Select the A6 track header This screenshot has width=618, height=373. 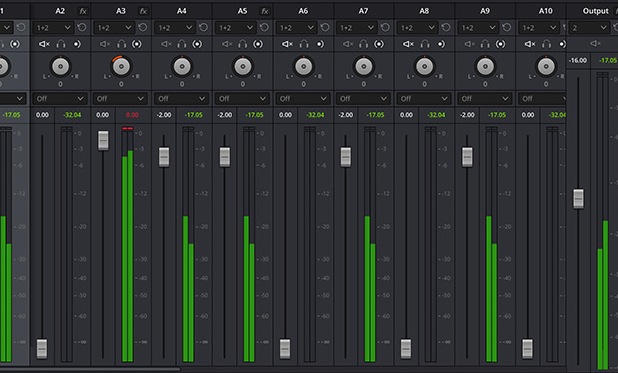[303, 11]
